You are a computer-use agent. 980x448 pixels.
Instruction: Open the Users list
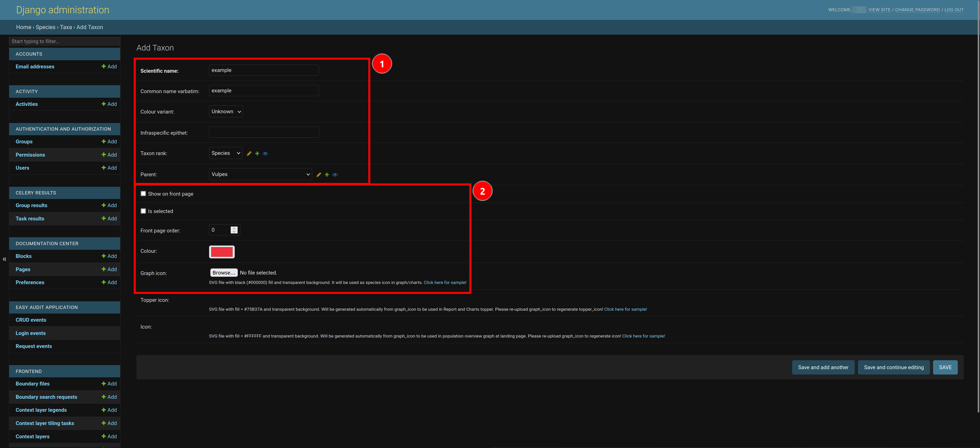[x=22, y=168]
